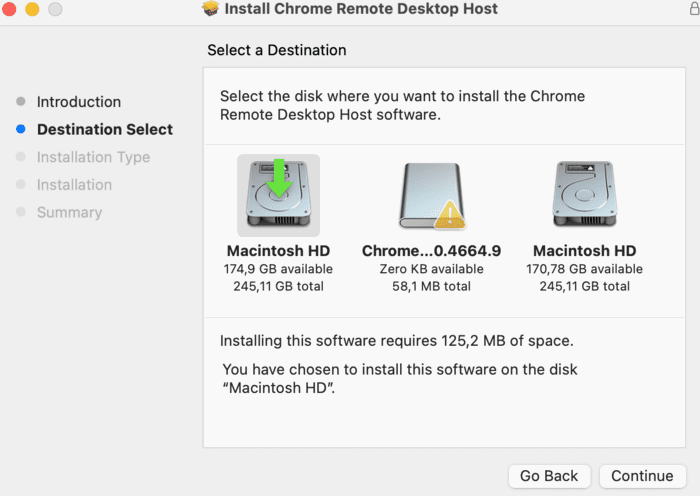This screenshot has width=700, height=496.
Task: Click the '174,9 GB available' text
Action: point(278,269)
